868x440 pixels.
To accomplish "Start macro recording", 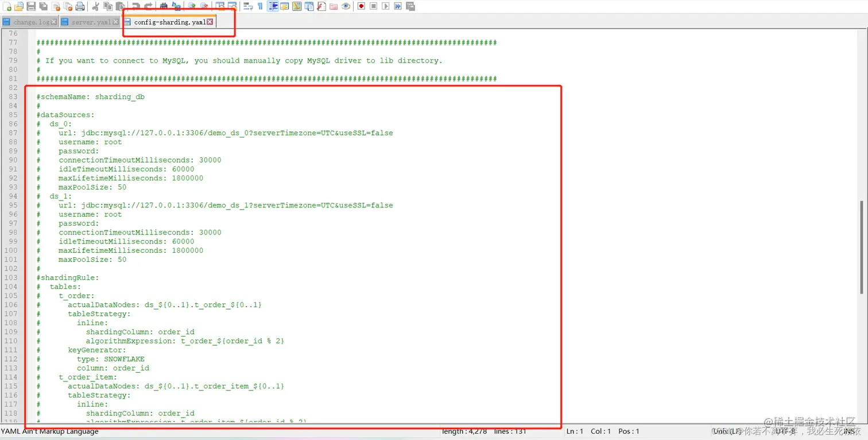I will 361,6.
